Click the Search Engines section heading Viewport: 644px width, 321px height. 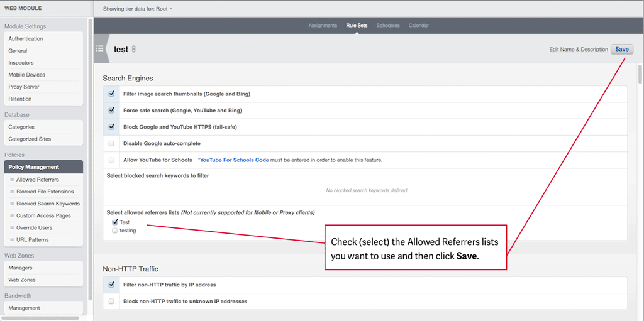(128, 78)
